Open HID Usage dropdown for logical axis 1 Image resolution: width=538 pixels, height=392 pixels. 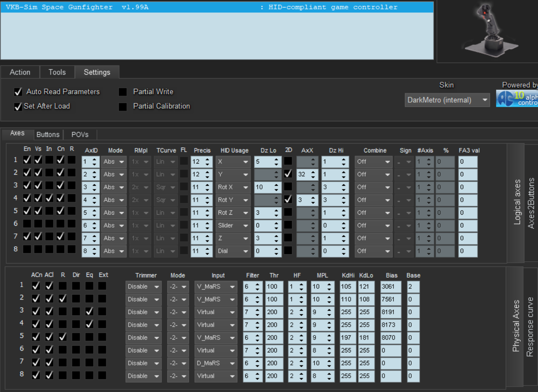pyautogui.click(x=233, y=162)
